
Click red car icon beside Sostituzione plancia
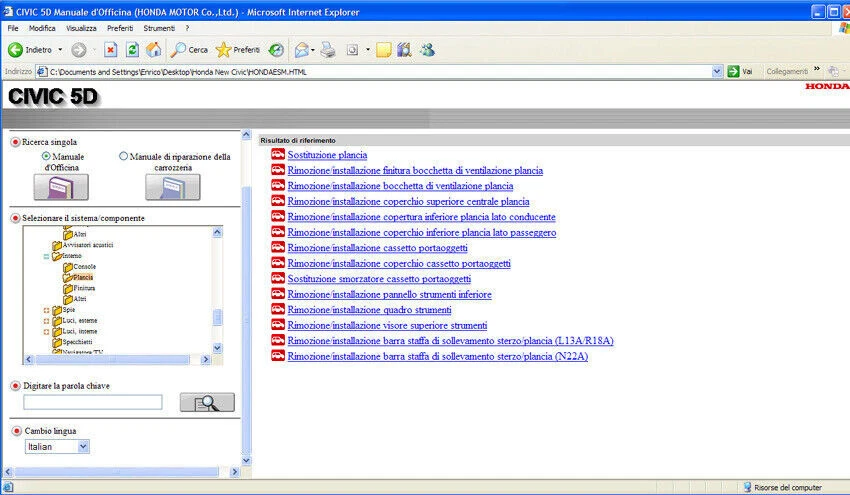tap(278, 154)
